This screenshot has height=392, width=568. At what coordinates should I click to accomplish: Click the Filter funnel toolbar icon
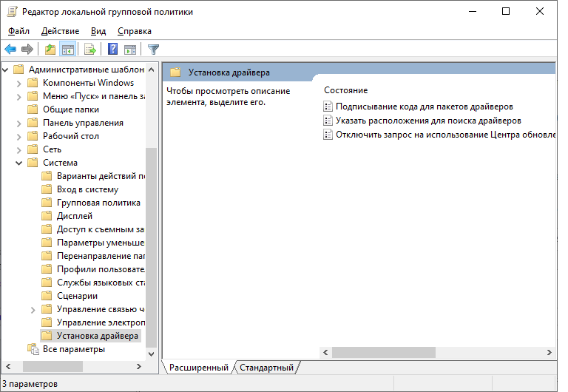tap(154, 49)
